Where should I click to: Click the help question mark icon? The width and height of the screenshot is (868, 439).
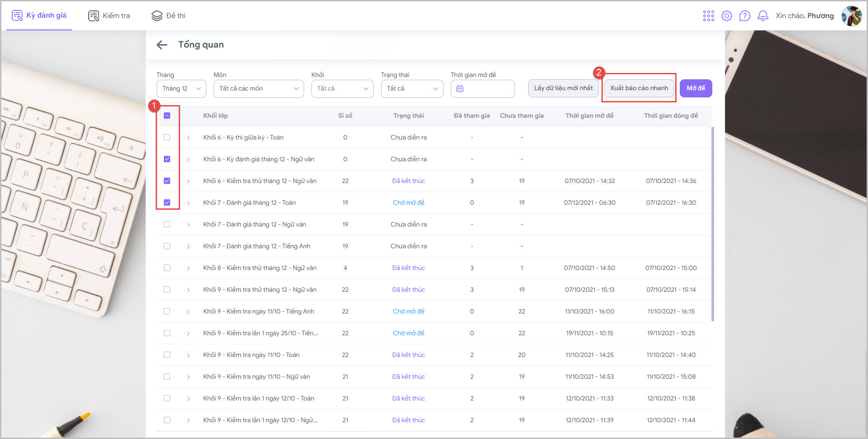click(744, 16)
